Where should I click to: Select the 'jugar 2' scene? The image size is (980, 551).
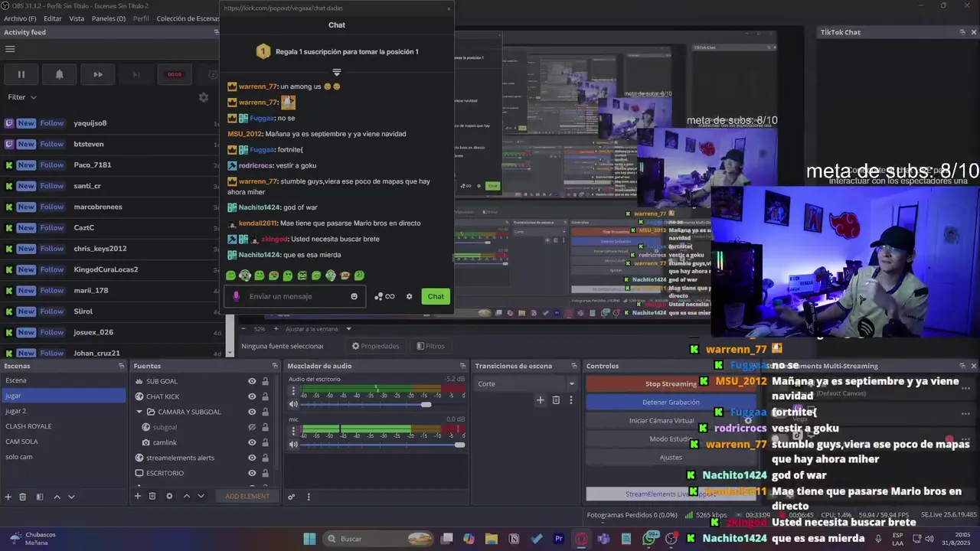[x=63, y=411]
